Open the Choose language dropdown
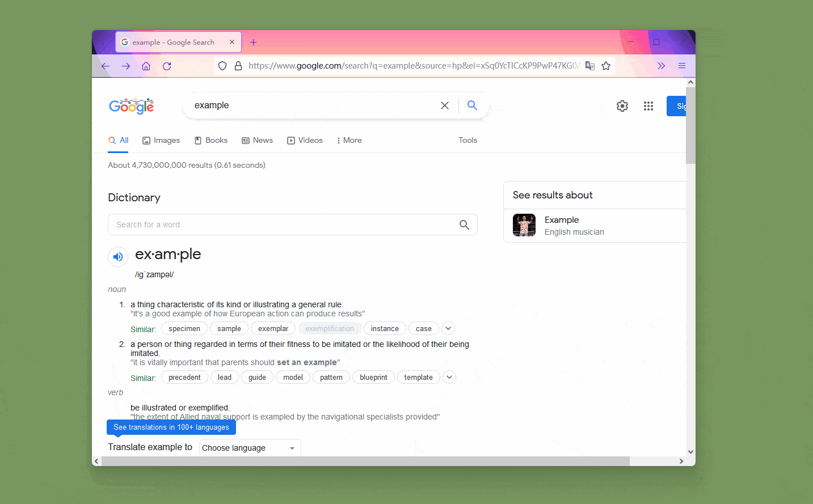The height and width of the screenshot is (504, 813). pyautogui.click(x=250, y=448)
